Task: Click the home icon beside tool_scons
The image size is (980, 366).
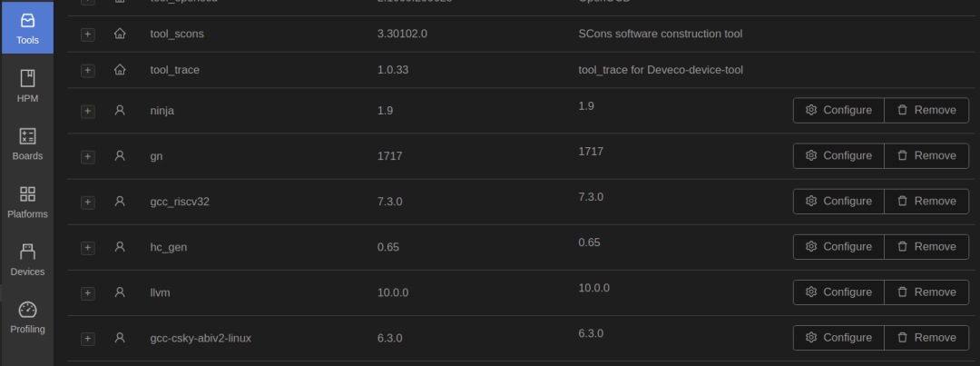Action: point(120,34)
